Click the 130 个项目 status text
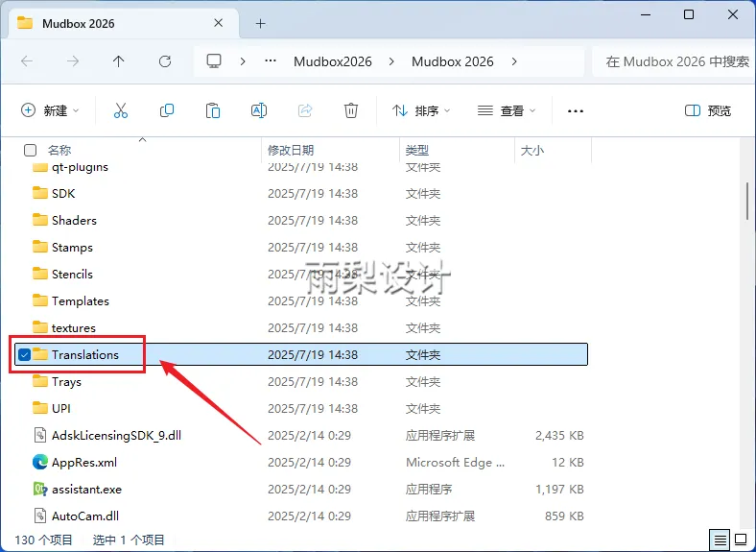 click(43, 540)
